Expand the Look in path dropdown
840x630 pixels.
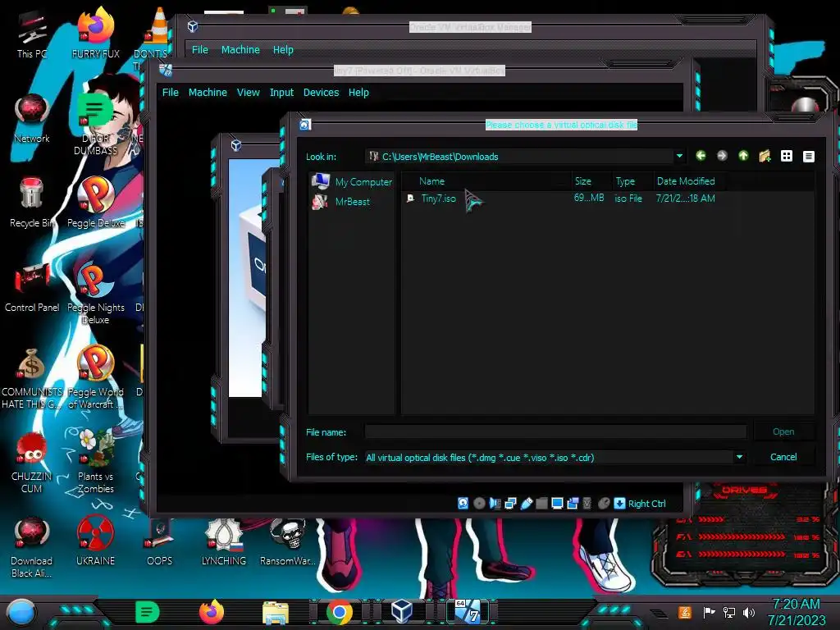pos(679,157)
